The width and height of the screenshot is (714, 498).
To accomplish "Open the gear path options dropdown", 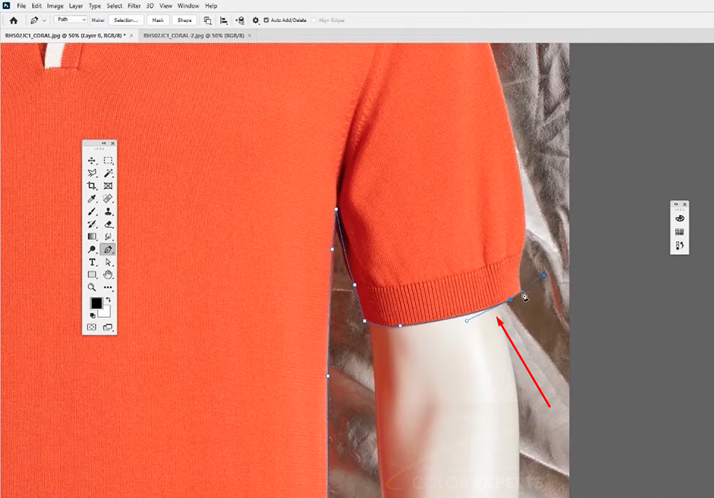I will (255, 20).
